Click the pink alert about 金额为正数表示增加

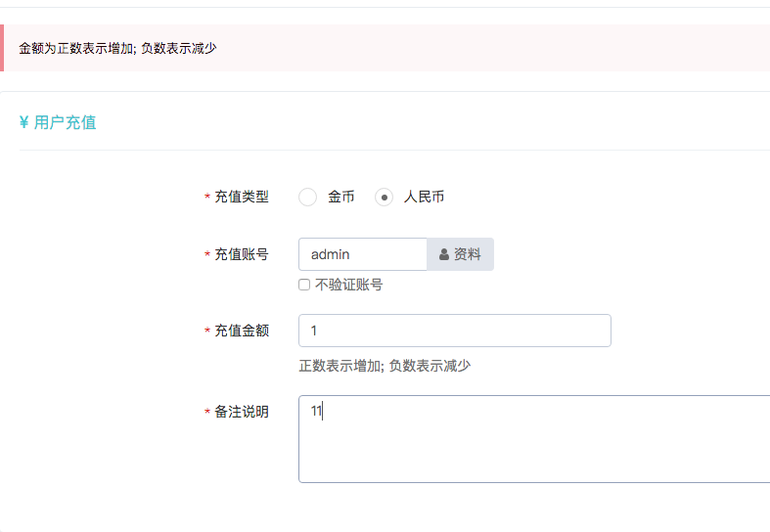(x=385, y=48)
